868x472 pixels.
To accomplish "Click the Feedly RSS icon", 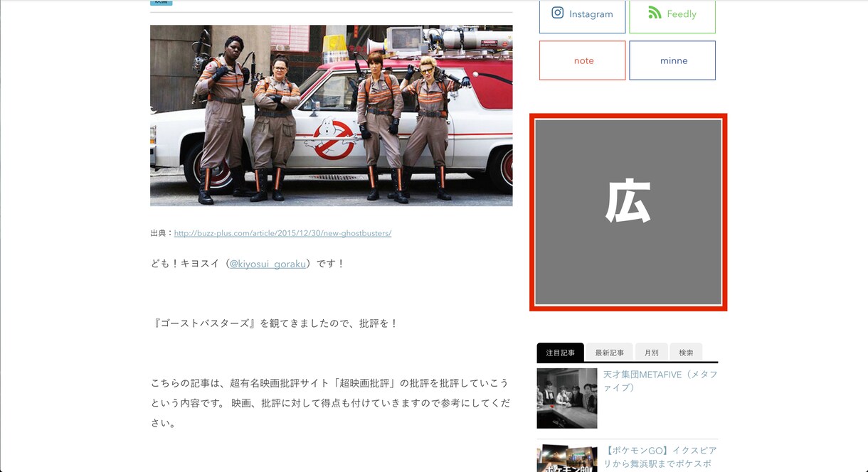I will 655,13.
